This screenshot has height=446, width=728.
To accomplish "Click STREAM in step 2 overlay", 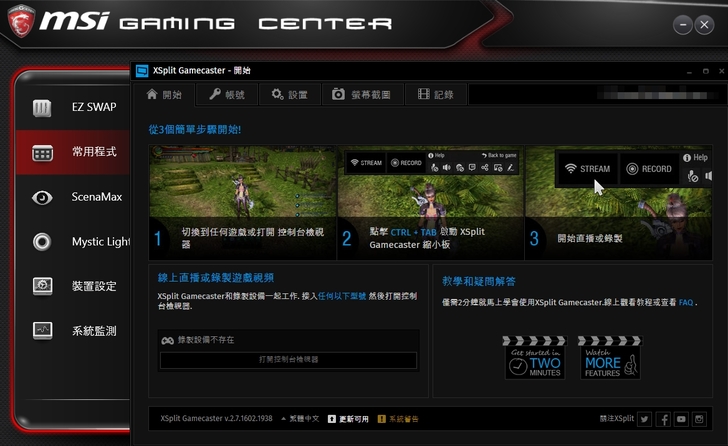I will tap(366, 163).
